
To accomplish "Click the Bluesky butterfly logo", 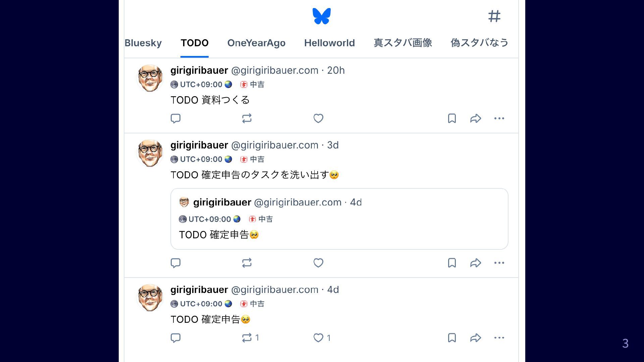I will pyautogui.click(x=322, y=16).
